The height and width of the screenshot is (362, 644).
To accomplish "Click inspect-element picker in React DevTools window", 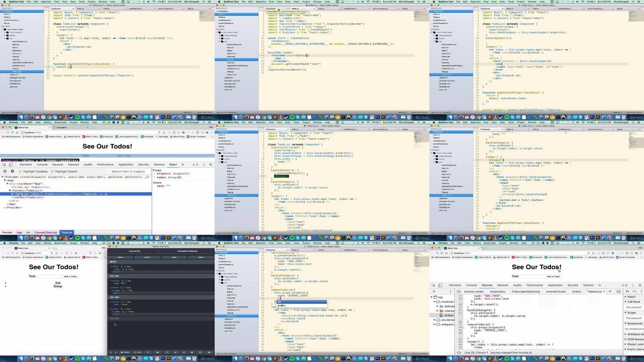I will coord(4,164).
